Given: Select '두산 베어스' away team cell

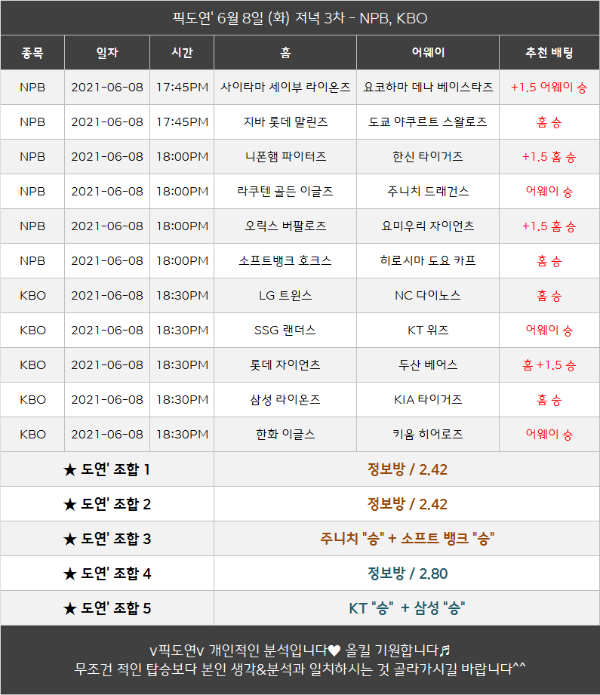Looking at the screenshot, I should [x=428, y=365].
